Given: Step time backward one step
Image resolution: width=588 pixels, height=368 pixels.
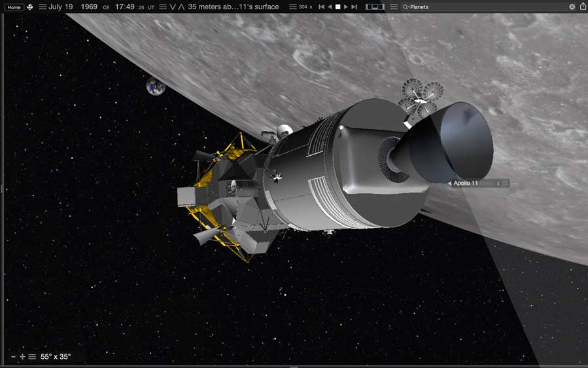Looking at the screenshot, I should [321, 7].
